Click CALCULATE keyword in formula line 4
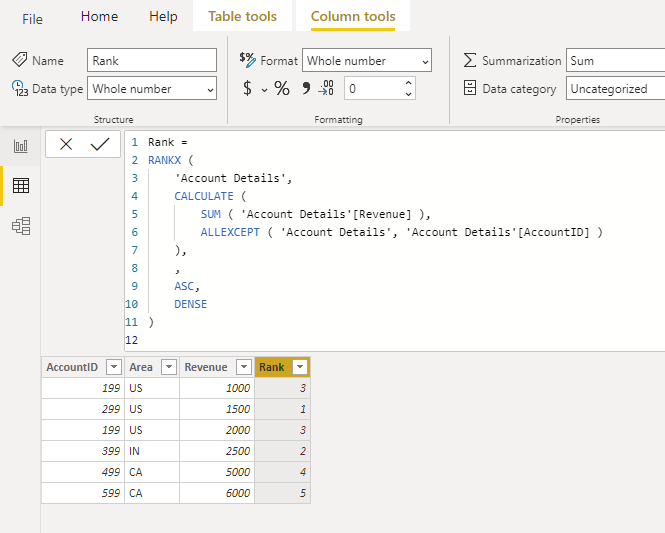 (204, 196)
